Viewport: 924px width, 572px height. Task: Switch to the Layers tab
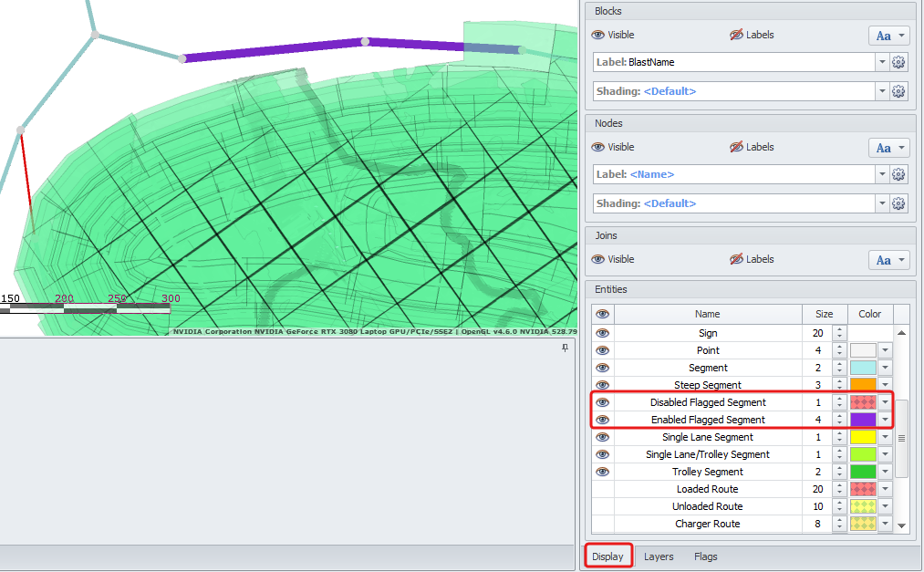(659, 556)
